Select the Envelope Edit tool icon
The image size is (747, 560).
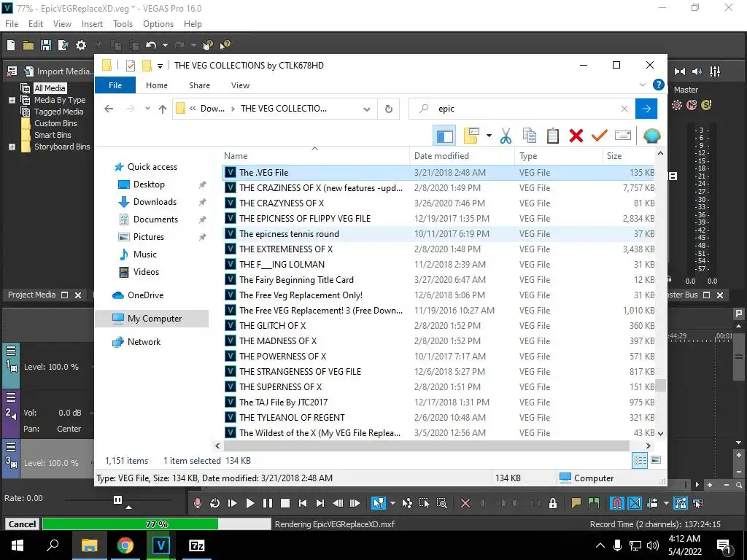coord(407,503)
